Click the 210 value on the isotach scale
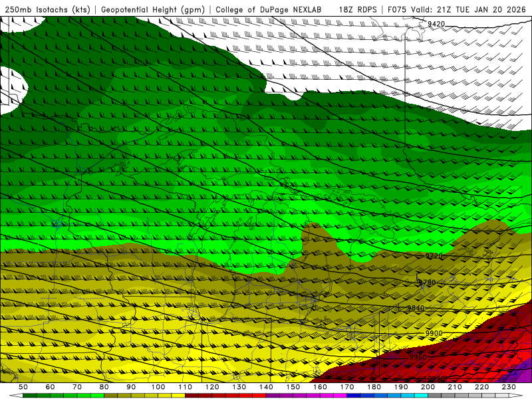Image resolution: width=532 pixels, height=399 pixels. (x=455, y=387)
